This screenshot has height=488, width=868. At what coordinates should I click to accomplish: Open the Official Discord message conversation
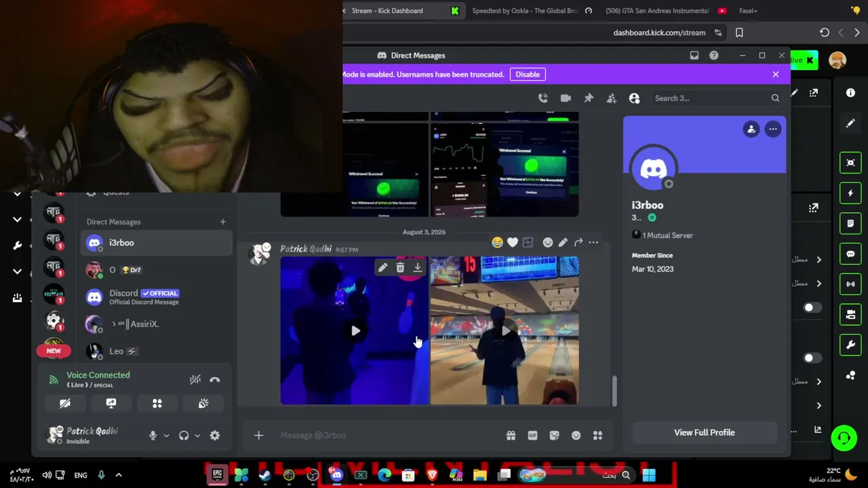156,297
